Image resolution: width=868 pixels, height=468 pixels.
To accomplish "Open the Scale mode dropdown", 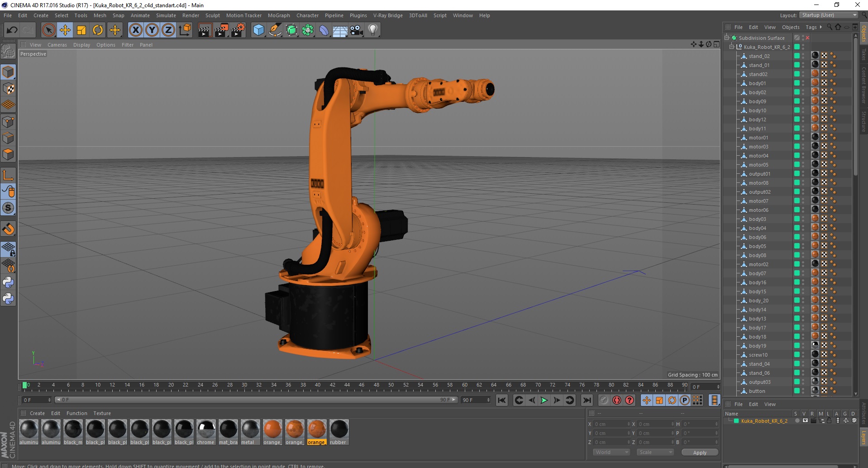I will point(655,453).
